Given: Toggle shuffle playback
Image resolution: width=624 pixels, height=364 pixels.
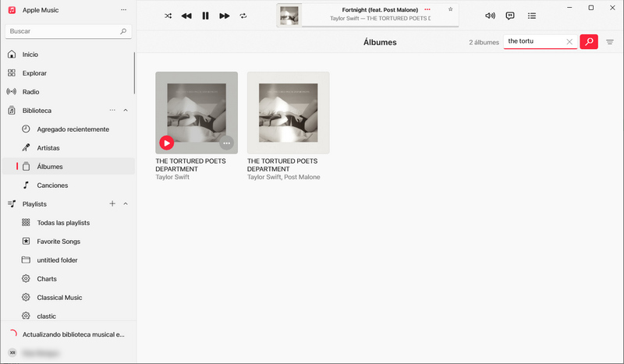Looking at the screenshot, I should (x=168, y=16).
